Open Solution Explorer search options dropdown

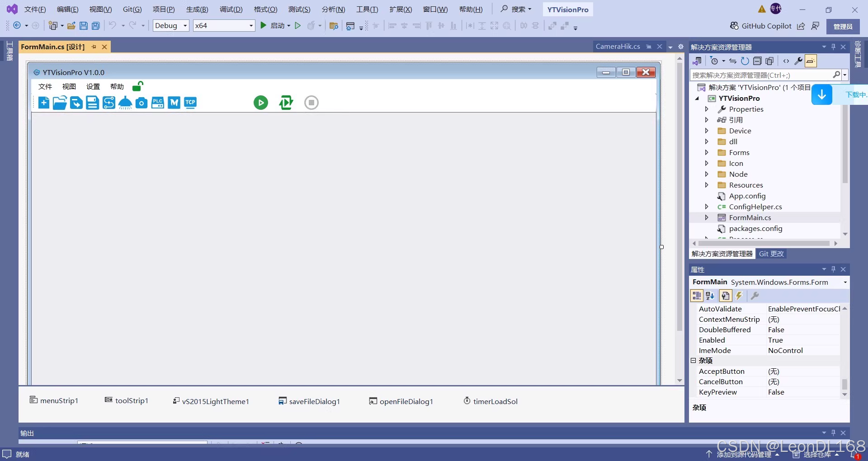[x=845, y=75]
